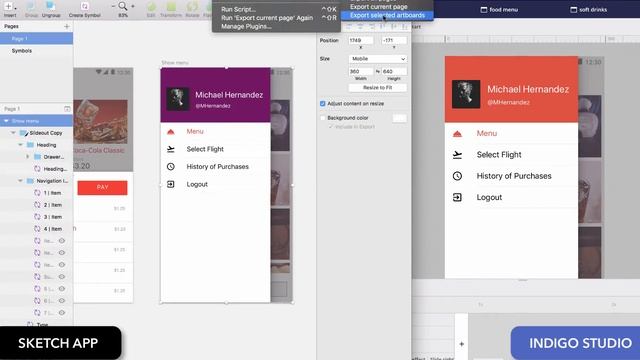This screenshot has width=640, height=360.
Task: Click the Position Y input field
Action: [x=394, y=40]
